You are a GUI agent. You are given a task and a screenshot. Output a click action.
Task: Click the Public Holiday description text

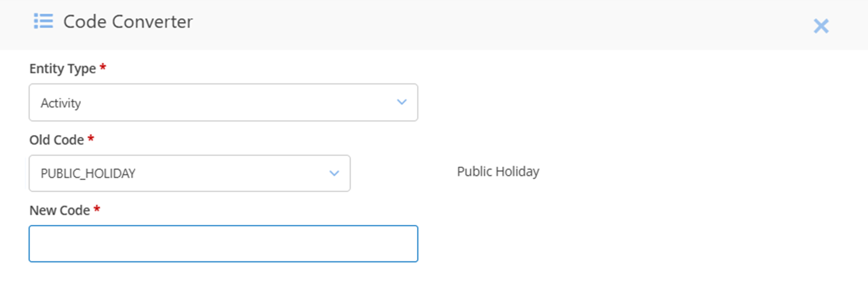click(498, 172)
